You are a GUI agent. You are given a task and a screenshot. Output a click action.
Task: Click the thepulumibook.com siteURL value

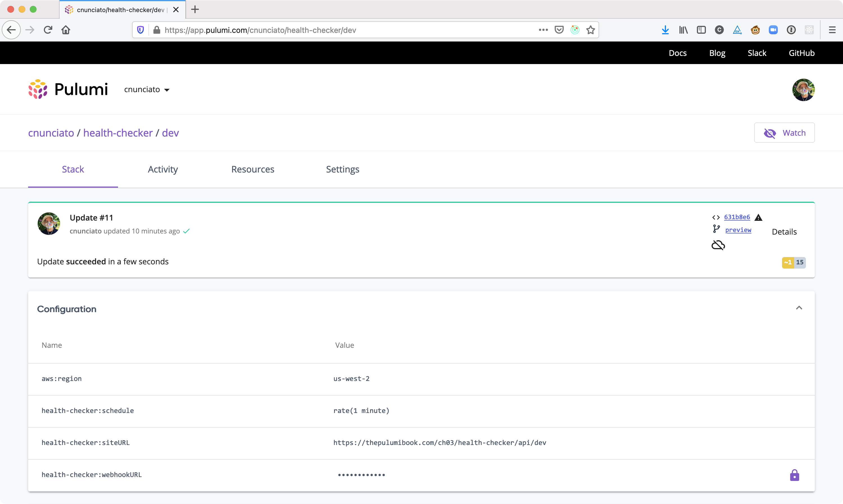point(440,442)
